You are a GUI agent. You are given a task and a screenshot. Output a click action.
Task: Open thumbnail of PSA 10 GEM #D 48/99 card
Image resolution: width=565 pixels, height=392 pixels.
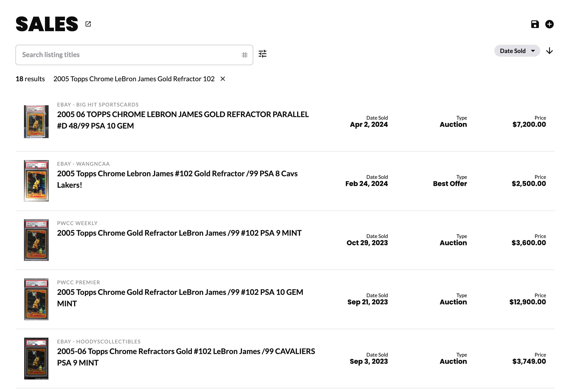click(36, 122)
